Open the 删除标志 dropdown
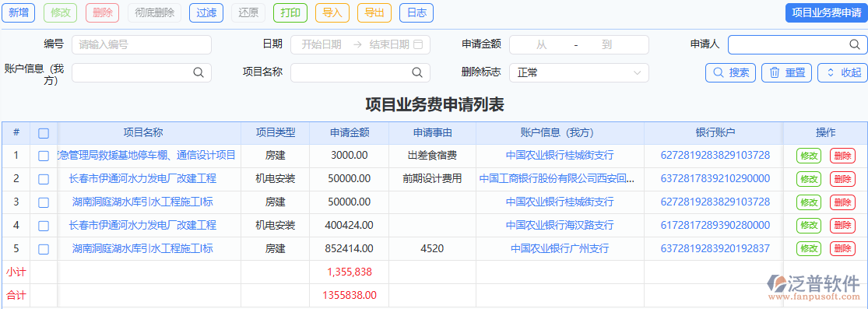The width and height of the screenshot is (868, 309). [579, 72]
